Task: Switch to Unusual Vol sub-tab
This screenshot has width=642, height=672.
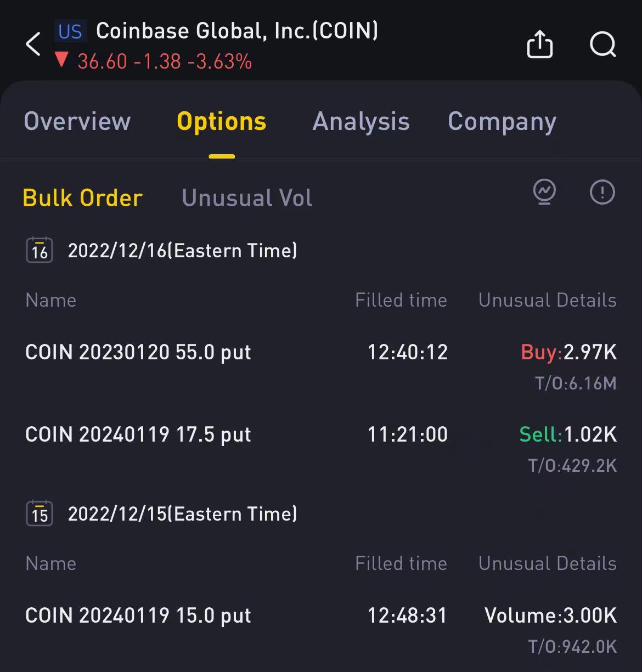Action: [247, 198]
